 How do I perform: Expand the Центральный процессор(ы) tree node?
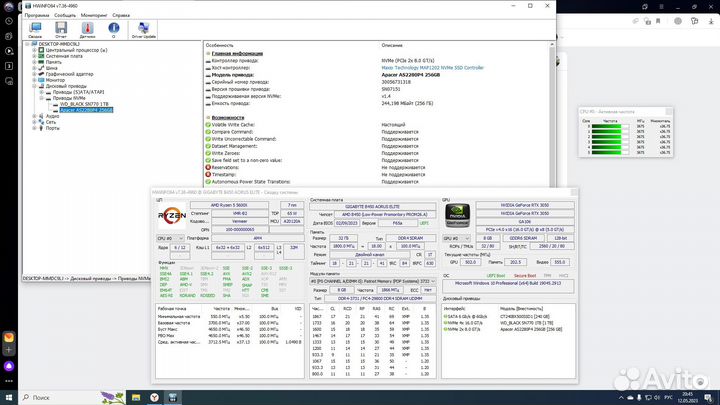pos(34,50)
